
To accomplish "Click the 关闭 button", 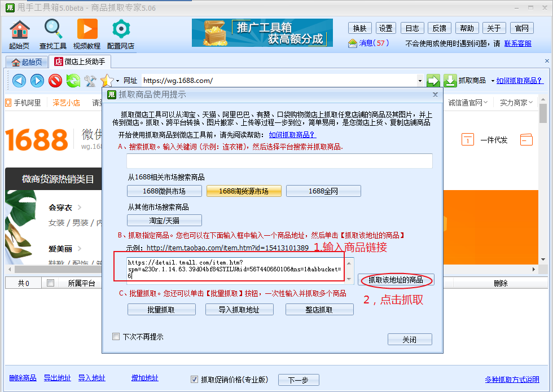I will 410,340.
